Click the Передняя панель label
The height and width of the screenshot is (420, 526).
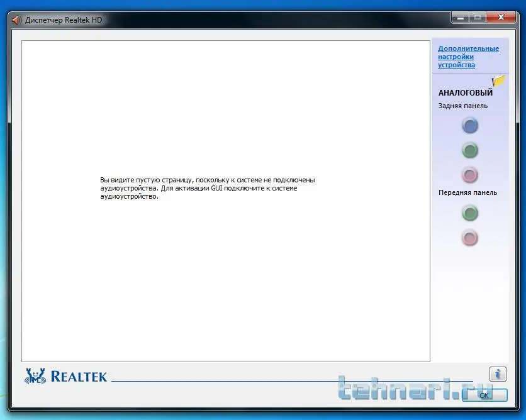pos(467,193)
